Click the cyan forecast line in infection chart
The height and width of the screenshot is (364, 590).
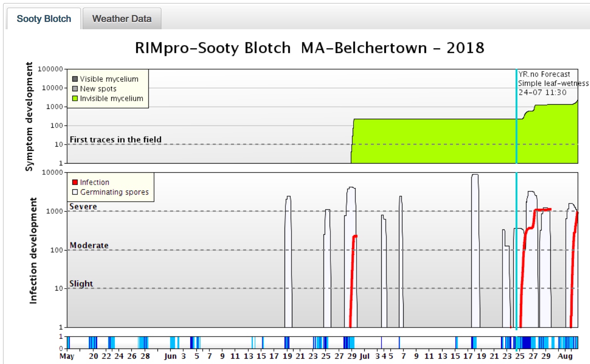(x=516, y=250)
